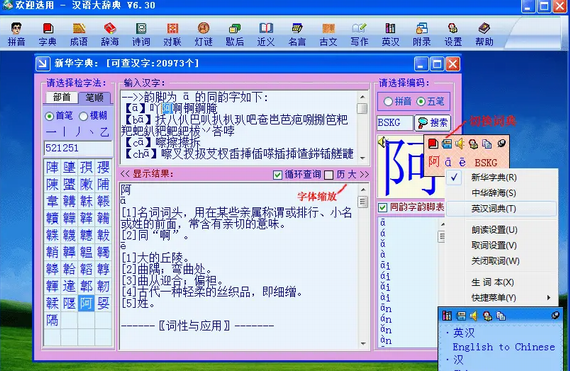The image size is (570, 371).
Task: Open the 诗词 poetry module
Action: coord(141,34)
